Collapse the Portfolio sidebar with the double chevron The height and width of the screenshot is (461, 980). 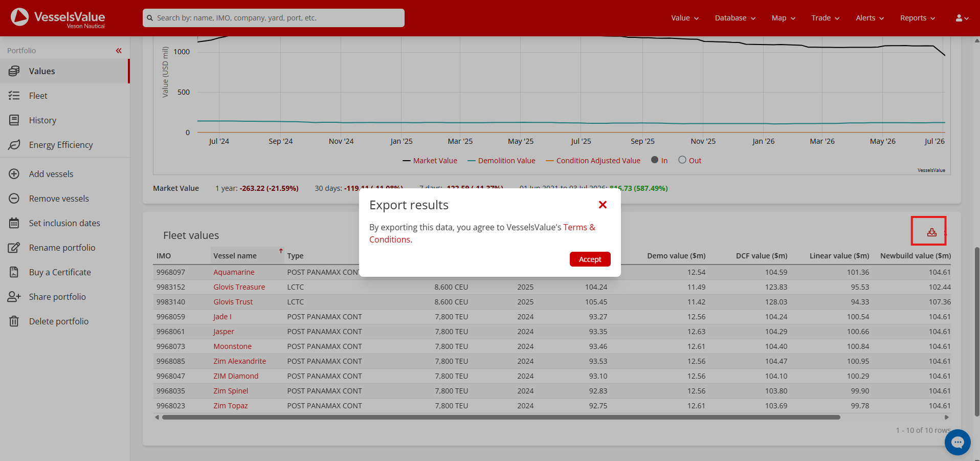coord(119,51)
